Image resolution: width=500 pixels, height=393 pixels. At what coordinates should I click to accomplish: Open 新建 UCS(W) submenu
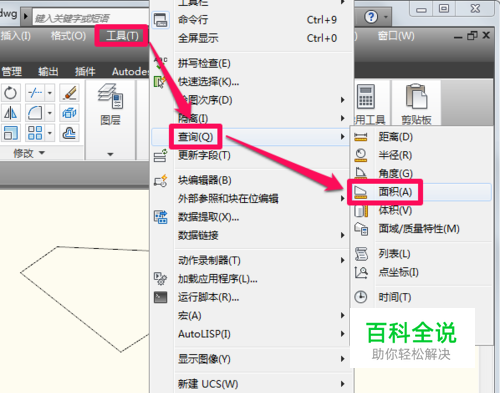click(x=252, y=384)
